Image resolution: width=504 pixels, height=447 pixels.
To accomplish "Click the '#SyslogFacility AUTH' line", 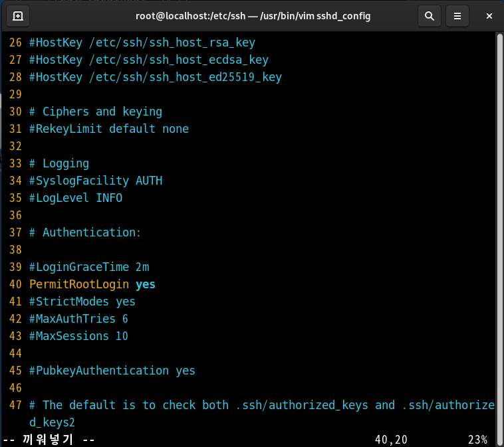I will tap(96, 181).
